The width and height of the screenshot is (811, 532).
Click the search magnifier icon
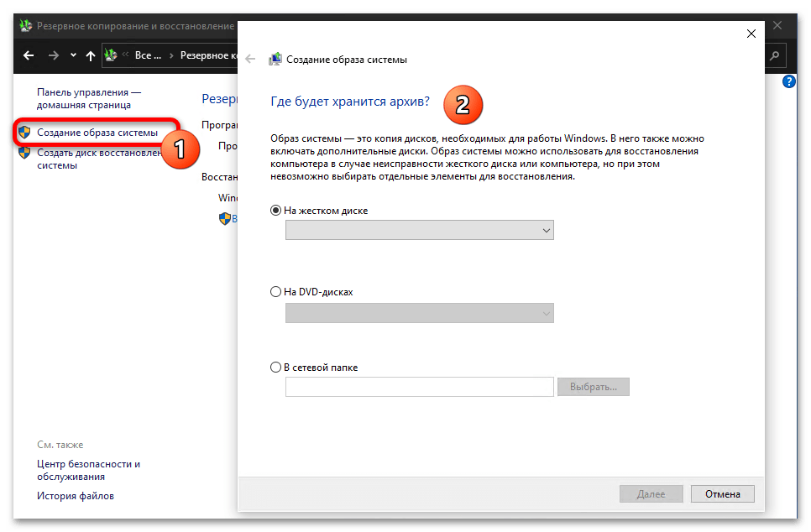pyautogui.click(x=774, y=55)
